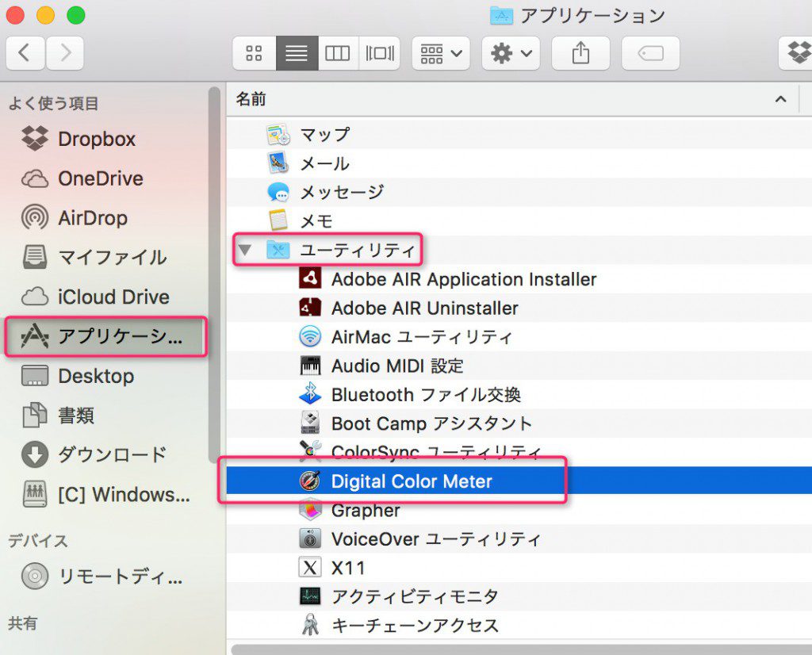This screenshot has height=655, width=812.
Task: Select the Adobe AIR Application Installer icon
Action: tap(310, 278)
